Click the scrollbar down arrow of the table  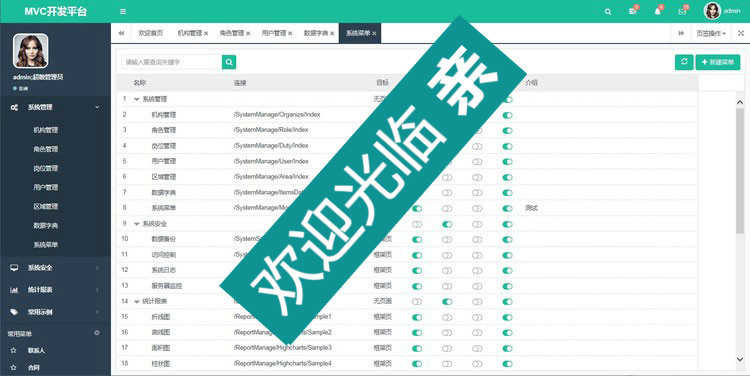(x=740, y=359)
